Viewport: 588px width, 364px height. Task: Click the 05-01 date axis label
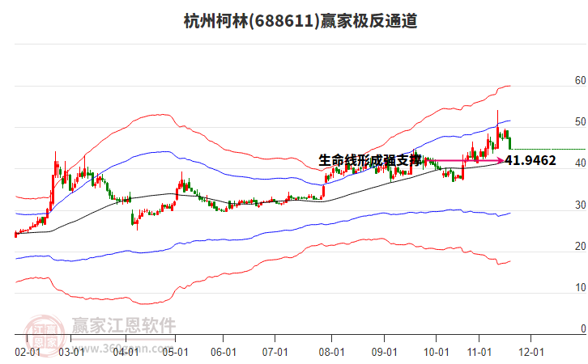click(175, 353)
